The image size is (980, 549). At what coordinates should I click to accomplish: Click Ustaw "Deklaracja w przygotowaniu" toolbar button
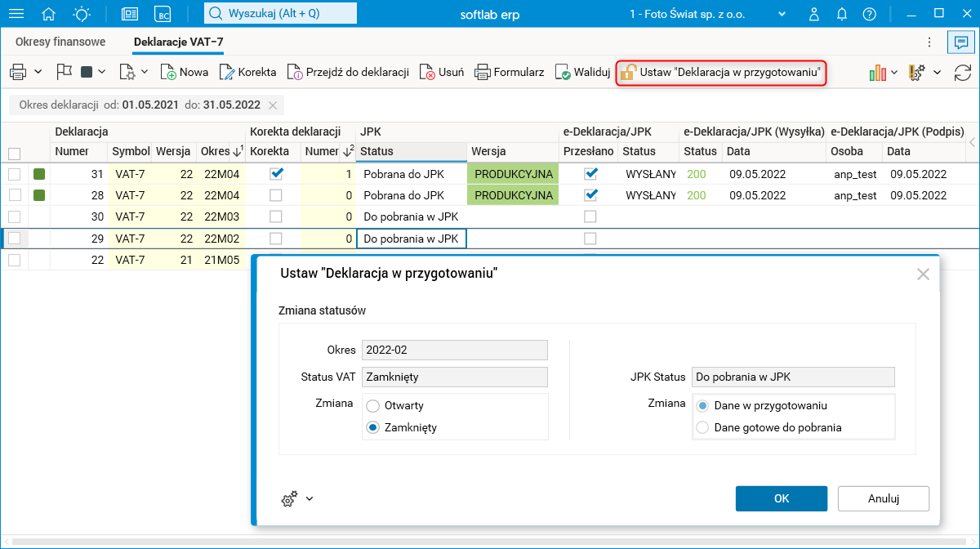click(x=721, y=72)
